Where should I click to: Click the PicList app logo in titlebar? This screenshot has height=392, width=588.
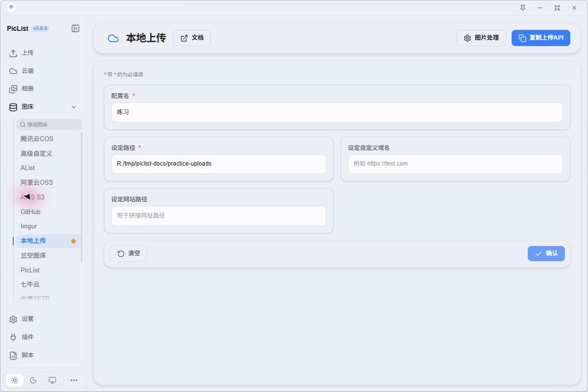click(x=11, y=8)
